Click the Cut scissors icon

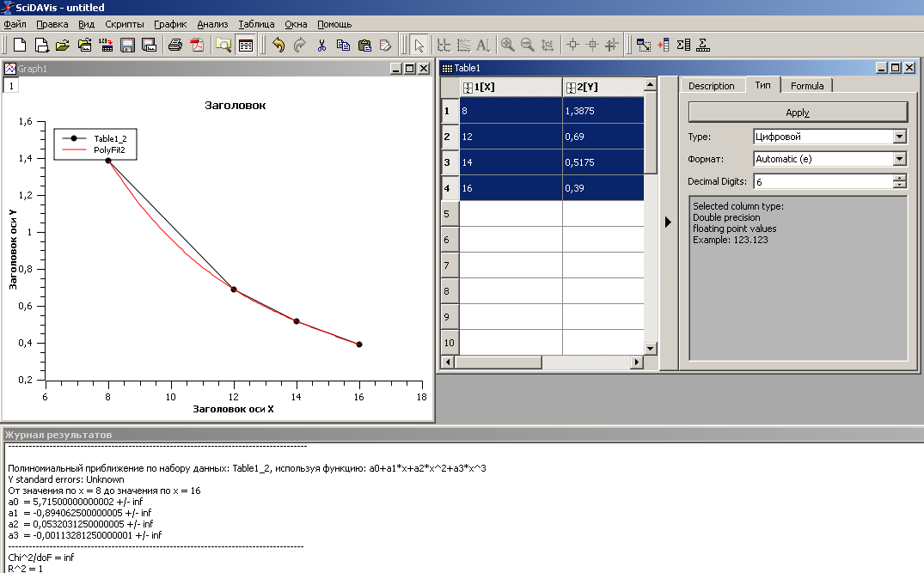321,45
